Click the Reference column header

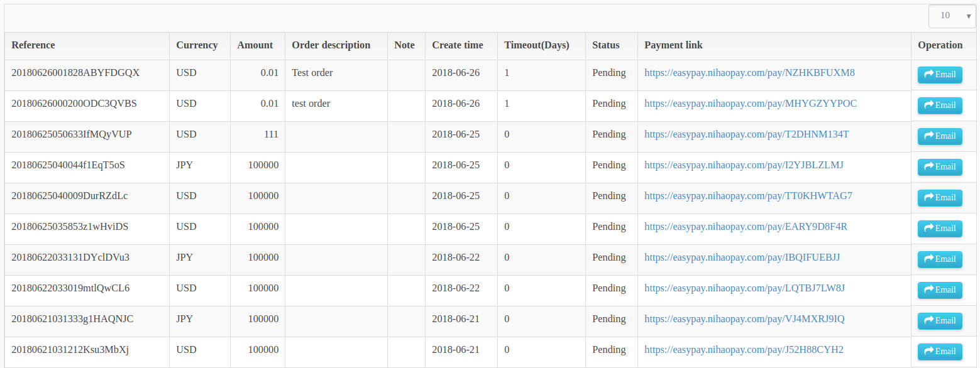[x=33, y=45]
